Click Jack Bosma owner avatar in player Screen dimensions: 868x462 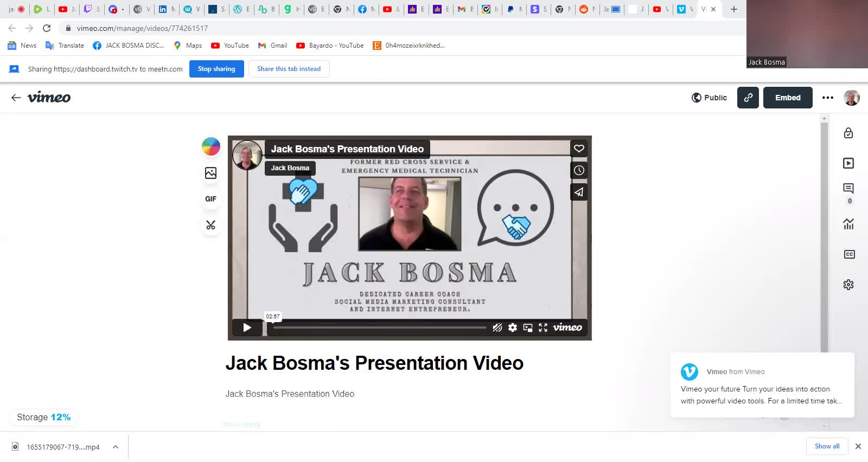(x=247, y=155)
